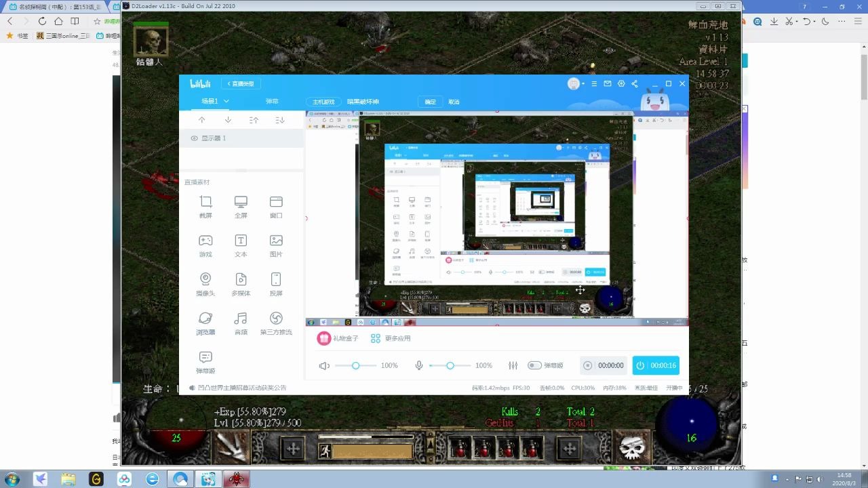The height and width of the screenshot is (488, 868).
Task: Add an audio (音频) source
Action: point(241,323)
